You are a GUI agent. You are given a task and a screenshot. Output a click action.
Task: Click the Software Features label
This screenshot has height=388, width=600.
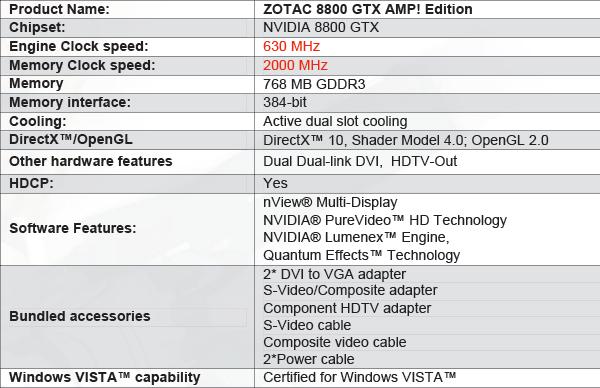pyautogui.click(x=73, y=228)
